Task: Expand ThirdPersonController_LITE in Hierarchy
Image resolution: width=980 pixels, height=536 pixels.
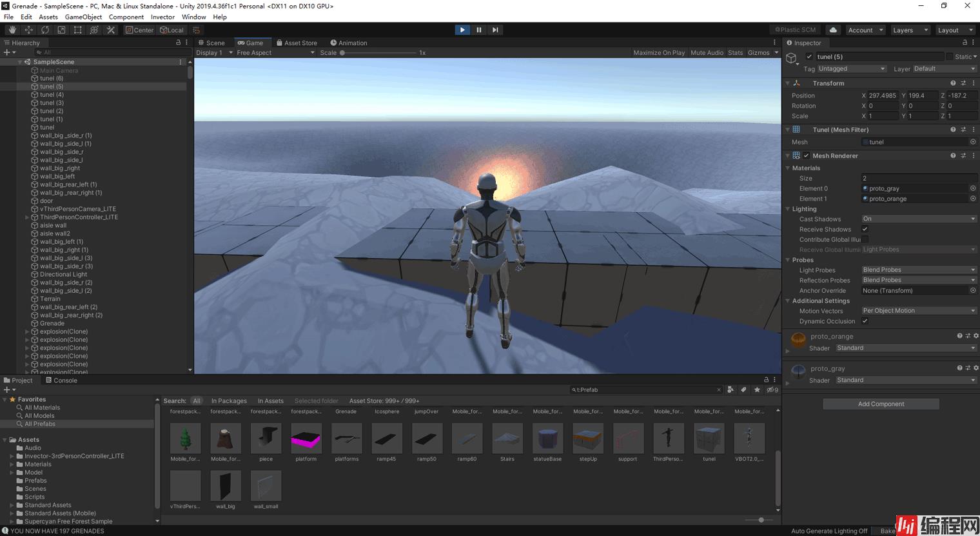Action: (27, 217)
